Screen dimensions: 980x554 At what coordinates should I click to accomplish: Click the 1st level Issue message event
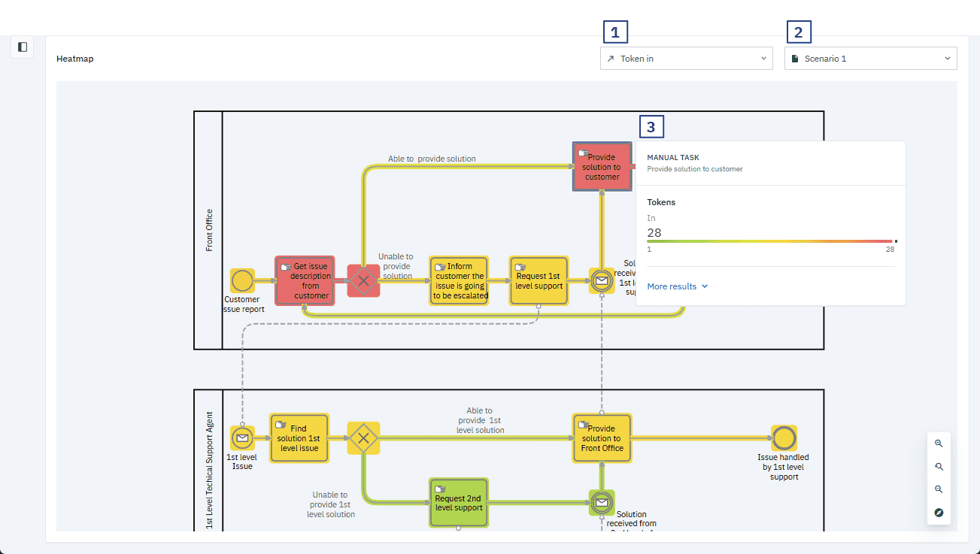pos(242,437)
